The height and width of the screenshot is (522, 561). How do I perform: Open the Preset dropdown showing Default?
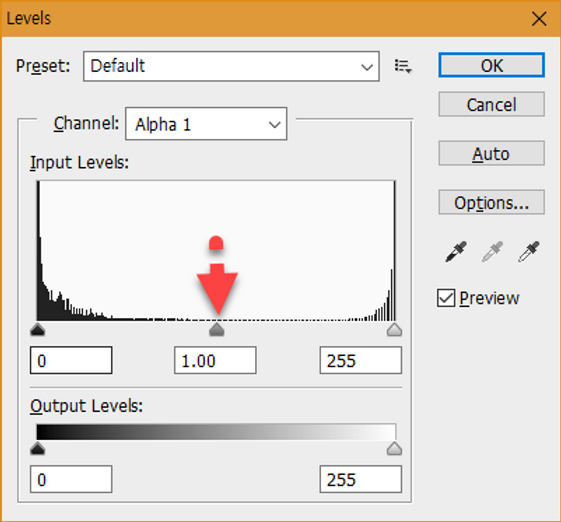pyautogui.click(x=231, y=66)
